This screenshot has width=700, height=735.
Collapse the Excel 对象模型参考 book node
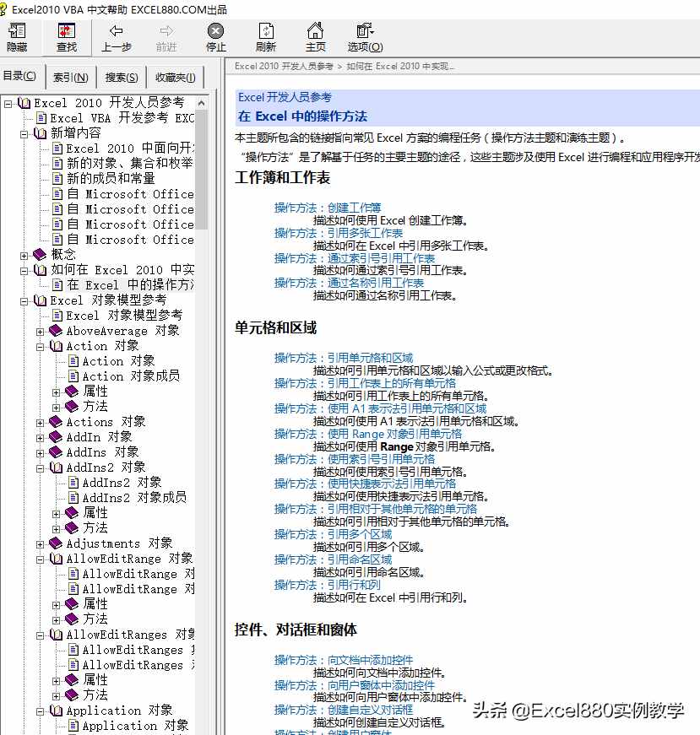click(x=24, y=301)
